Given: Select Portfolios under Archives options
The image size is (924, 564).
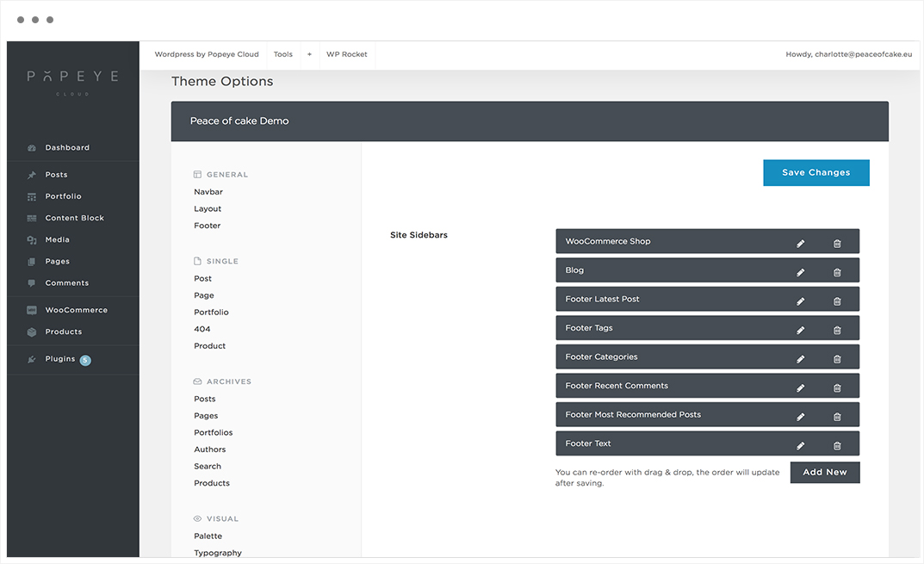Looking at the screenshot, I should [x=214, y=432].
